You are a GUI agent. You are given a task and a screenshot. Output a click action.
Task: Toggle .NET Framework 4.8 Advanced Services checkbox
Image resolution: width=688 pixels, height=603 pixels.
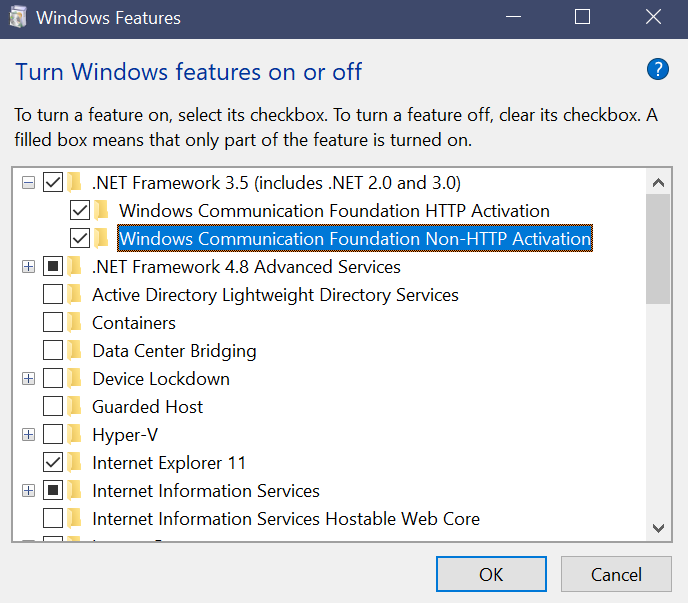pos(53,266)
